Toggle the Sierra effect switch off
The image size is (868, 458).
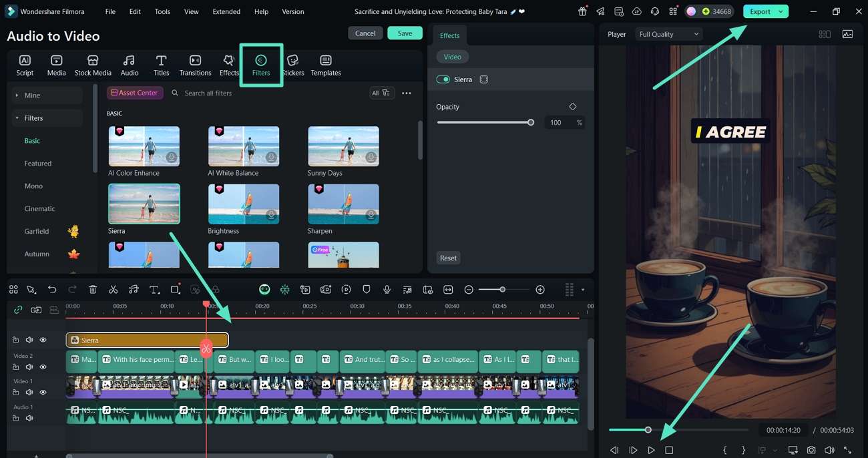(x=443, y=79)
